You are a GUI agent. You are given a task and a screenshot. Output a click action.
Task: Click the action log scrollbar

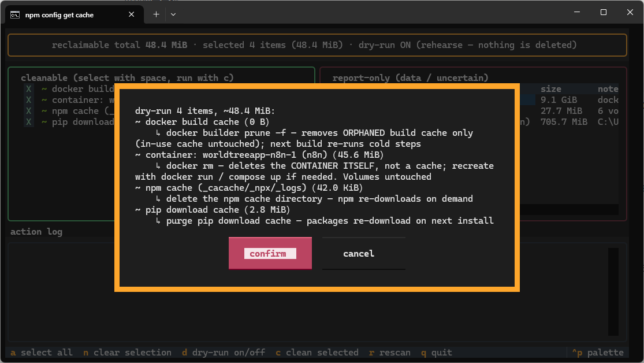click(x=613, y=291)
